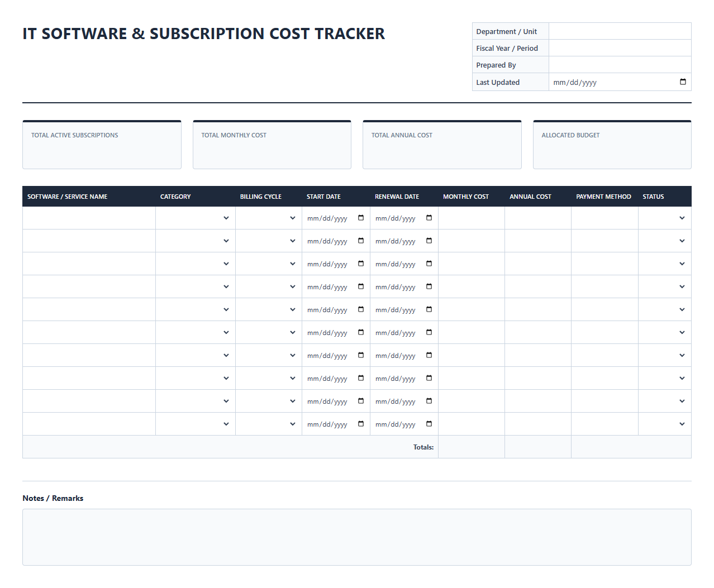Expand Category dropdown in eighth row
The width and height of the screenshot is (714, 588).
coord(195,378)
